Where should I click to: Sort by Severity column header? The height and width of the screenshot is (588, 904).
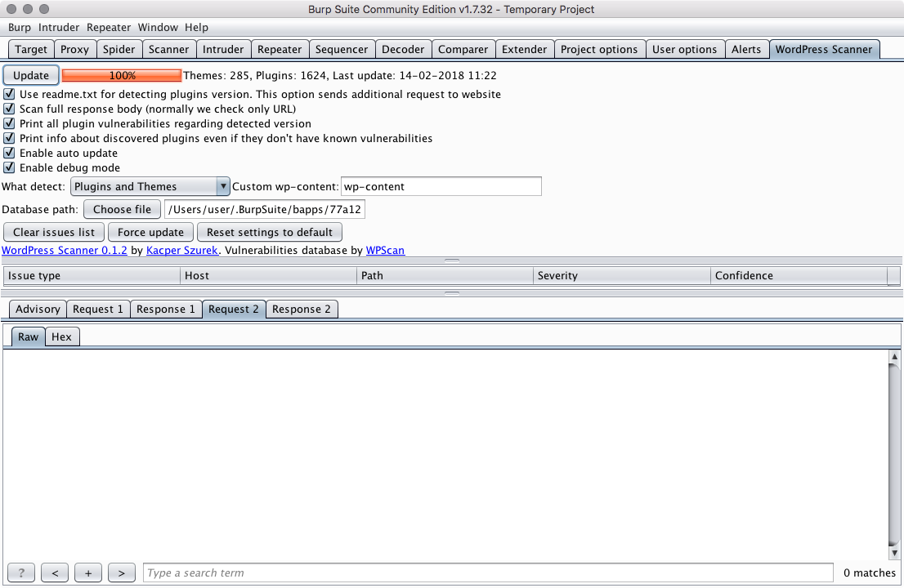[x=622, y=276]
